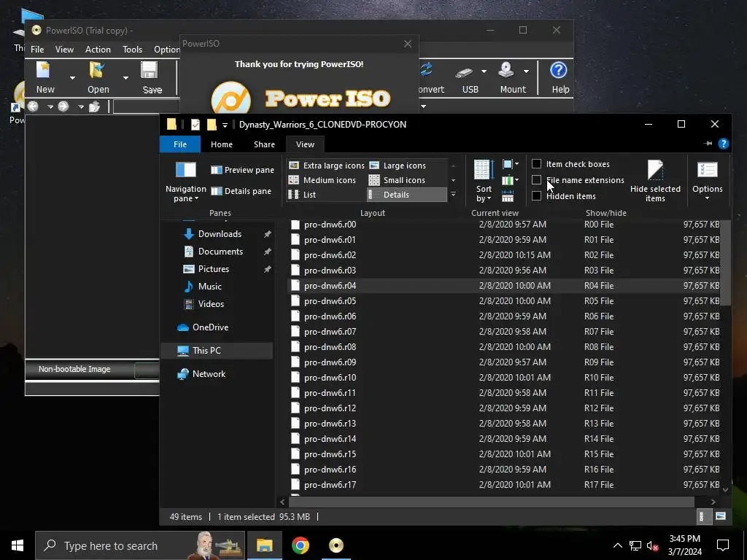Click the New icon in PowerISO toolbar

pyautogui.click(x=43, y=71)
